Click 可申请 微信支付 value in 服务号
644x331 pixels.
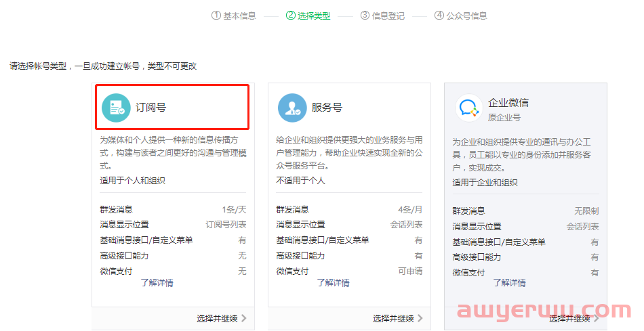point(410,271)
